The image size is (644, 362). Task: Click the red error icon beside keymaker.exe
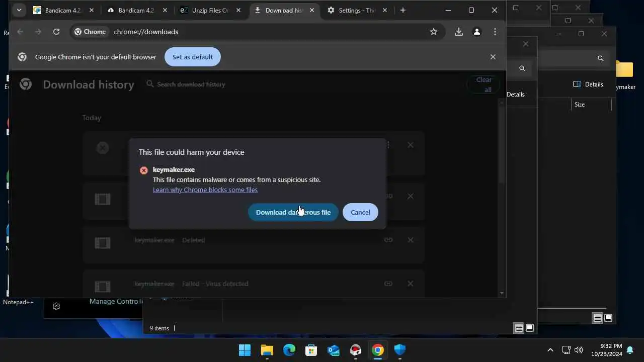tap(144, 170)
